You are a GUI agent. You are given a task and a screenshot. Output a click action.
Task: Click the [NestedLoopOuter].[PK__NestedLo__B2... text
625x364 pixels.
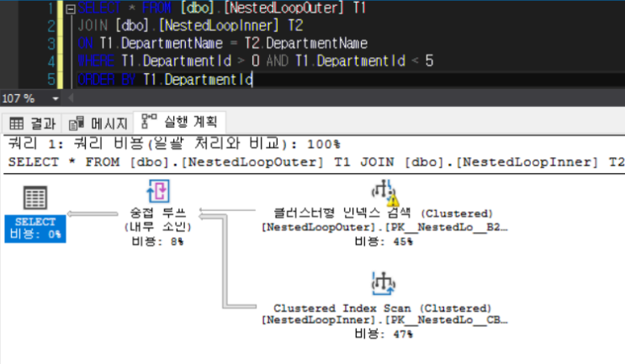384,227
